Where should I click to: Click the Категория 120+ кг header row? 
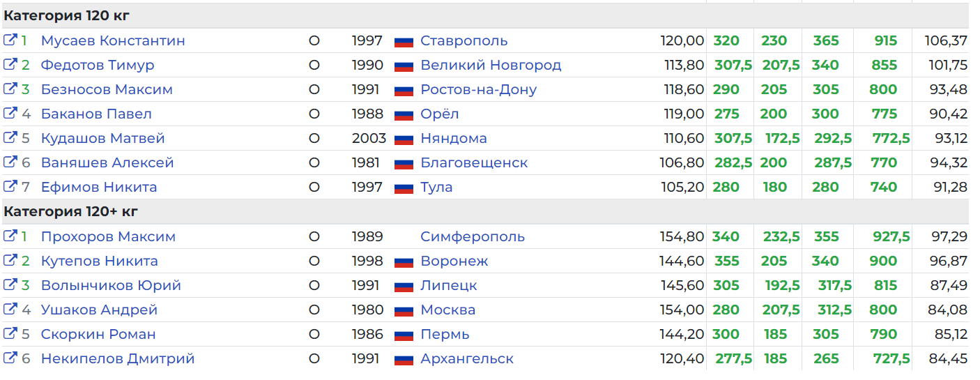72,211
